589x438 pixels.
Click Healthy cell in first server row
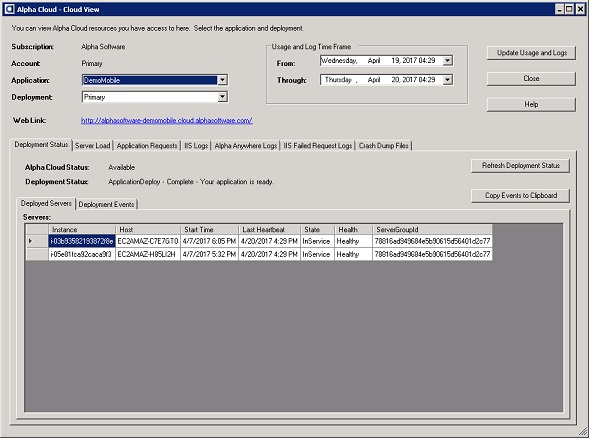pos(353,241)
